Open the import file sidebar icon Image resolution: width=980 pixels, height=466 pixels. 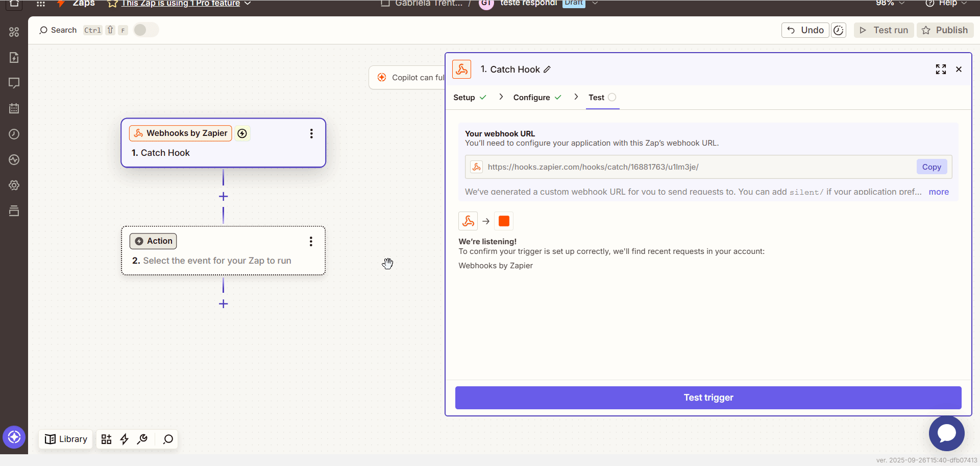14,57
